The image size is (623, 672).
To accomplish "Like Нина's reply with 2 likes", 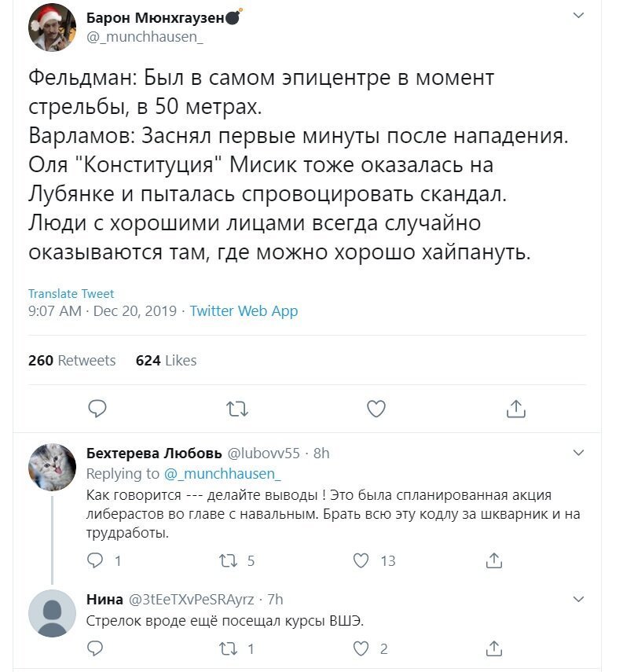I will pyautogui.click(x=361, y=649).
